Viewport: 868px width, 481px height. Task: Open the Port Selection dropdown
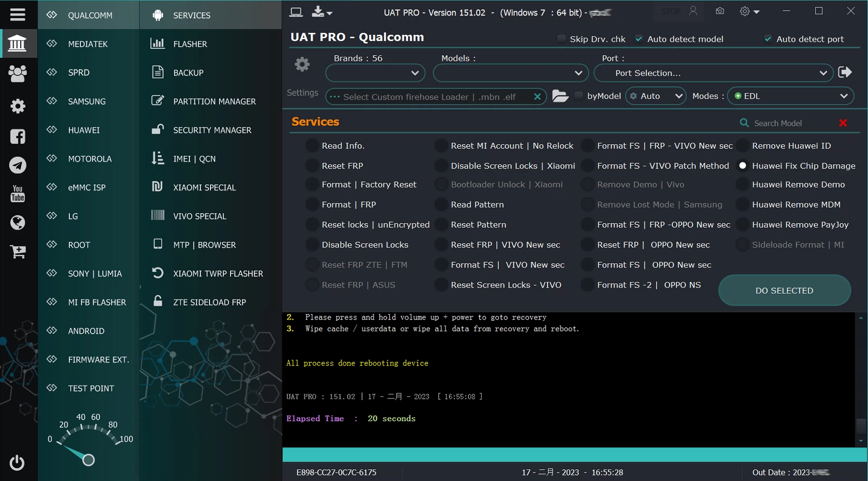[x=713, y=73]
